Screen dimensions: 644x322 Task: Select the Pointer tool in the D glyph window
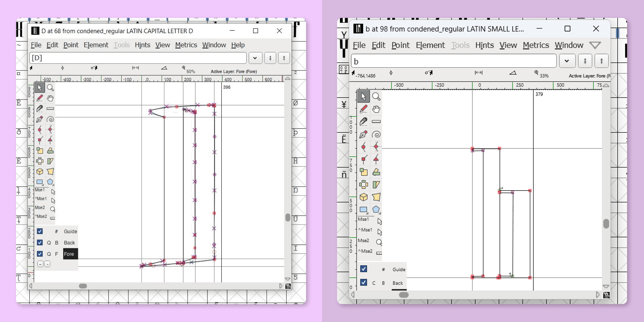point(39,88)
